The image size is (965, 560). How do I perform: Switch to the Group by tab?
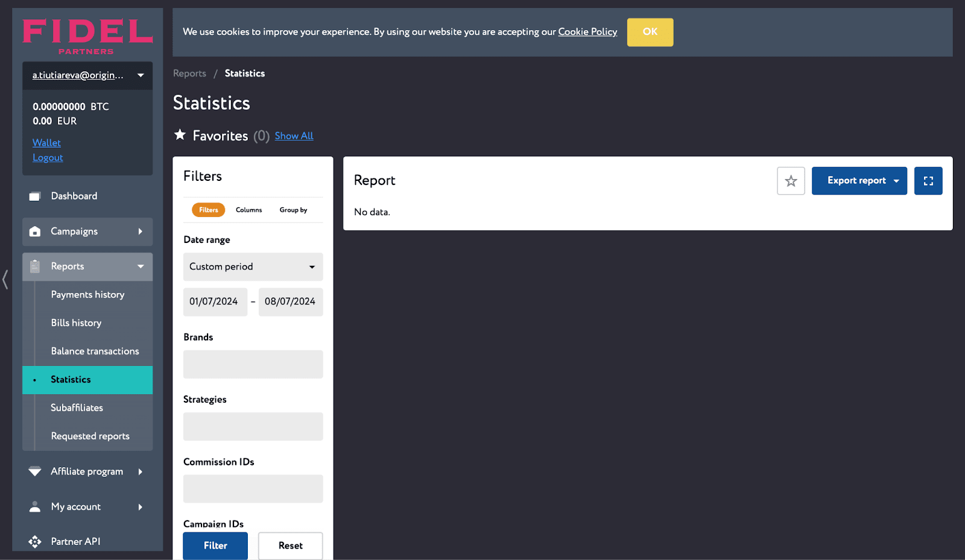coord(293,210)
